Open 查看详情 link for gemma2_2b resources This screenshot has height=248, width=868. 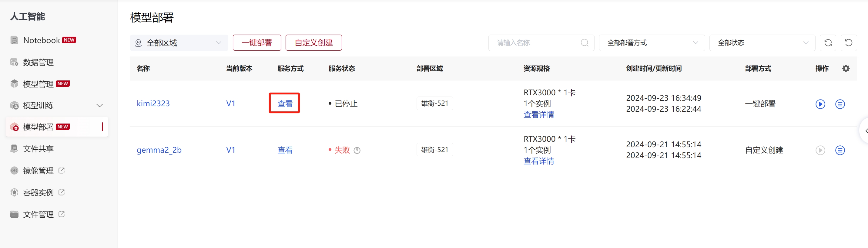(538, 161)
